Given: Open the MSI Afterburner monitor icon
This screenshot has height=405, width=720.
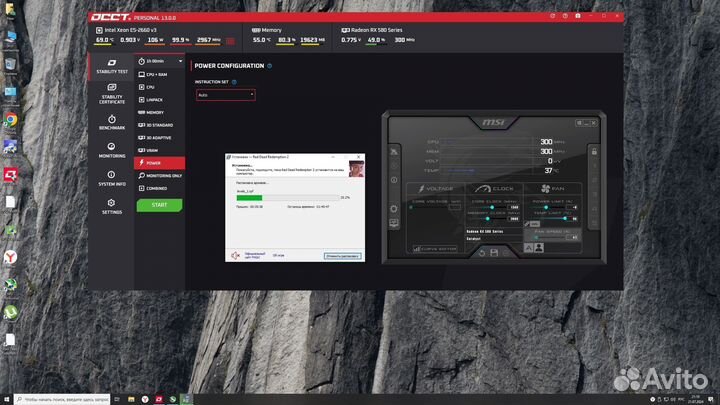Looking at the screenshot, I should click(x=394, y=223).
